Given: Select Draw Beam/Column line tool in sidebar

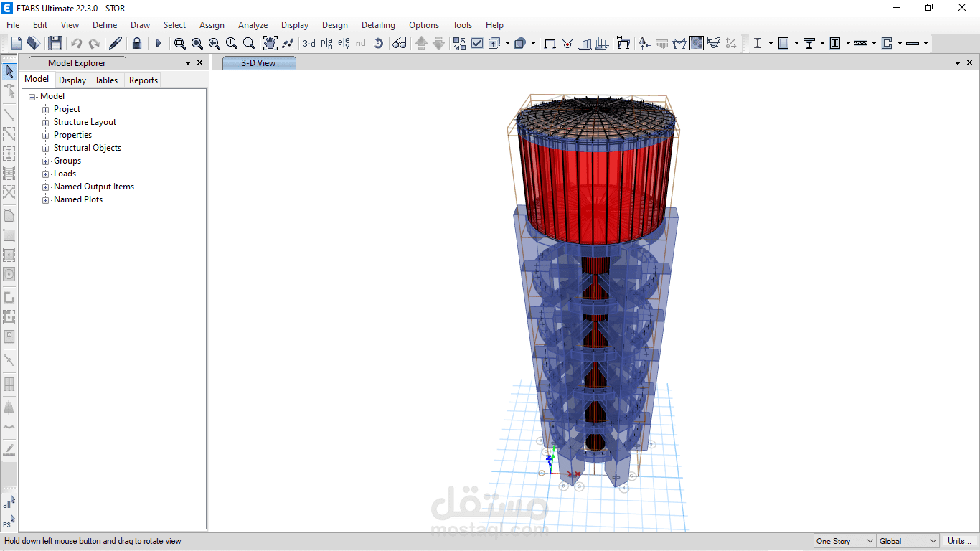Looking at the screenshot, I should (9, 114).
